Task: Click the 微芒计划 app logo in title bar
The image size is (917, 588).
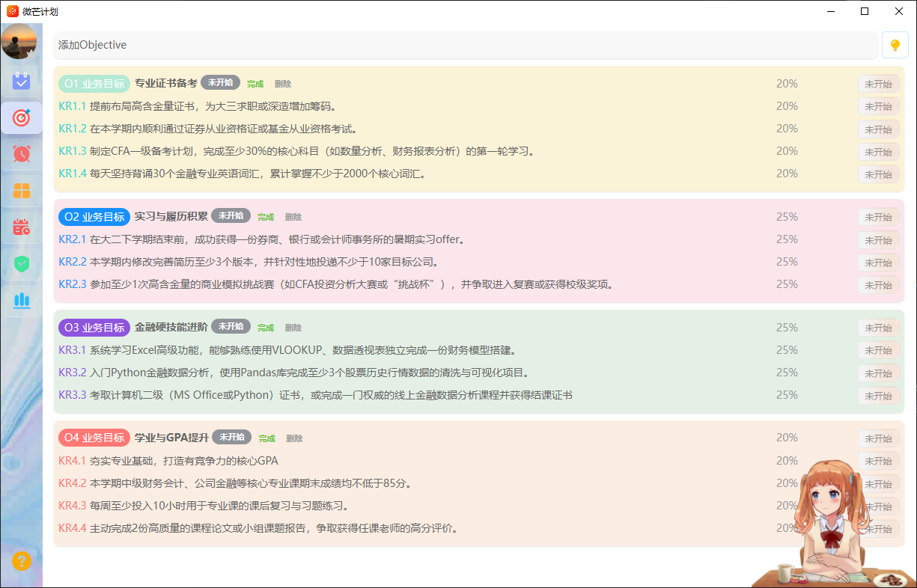Action: pos(13,11)
